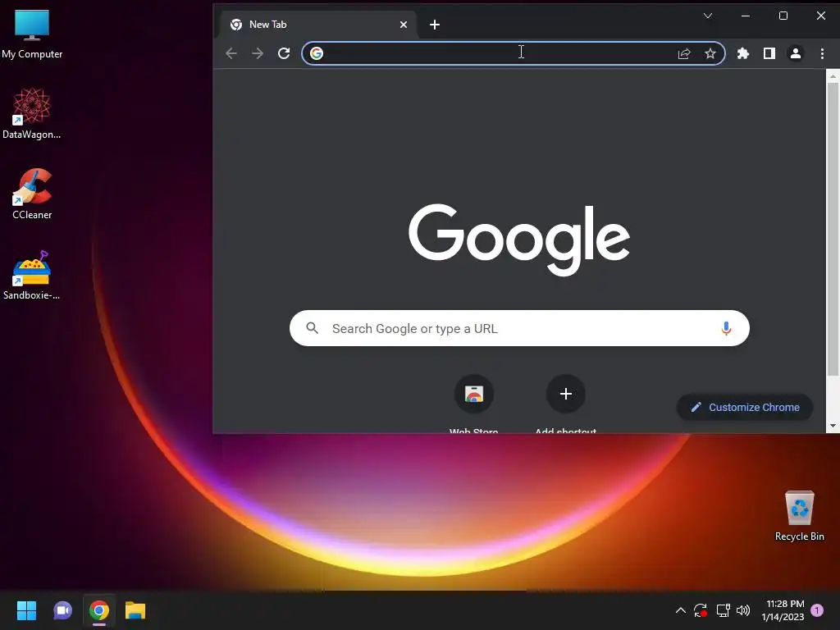Go forward using Chrome's forward arrow

coord(258,53)
